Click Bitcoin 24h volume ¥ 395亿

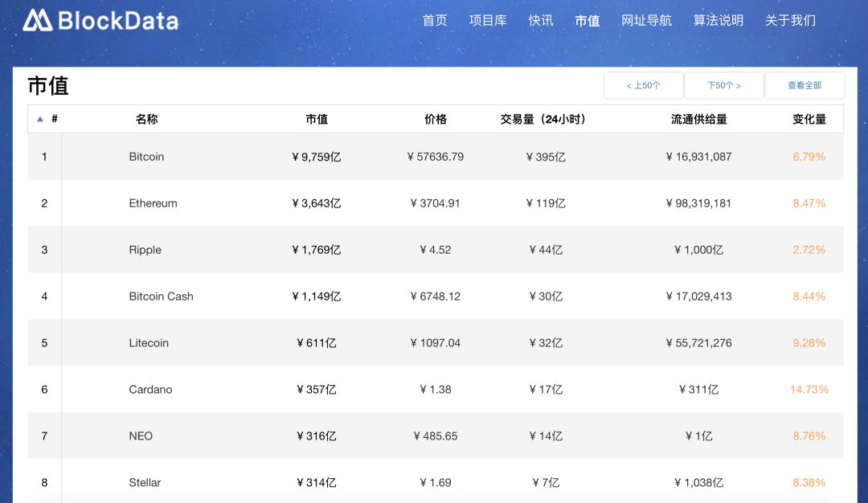(546, 157)
